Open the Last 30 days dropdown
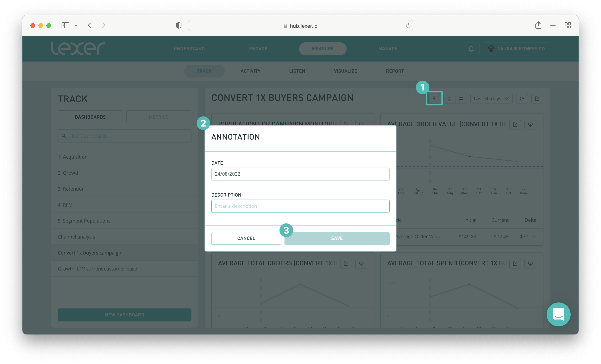Screen dimensions: 601x364 (x=491, y=98)
